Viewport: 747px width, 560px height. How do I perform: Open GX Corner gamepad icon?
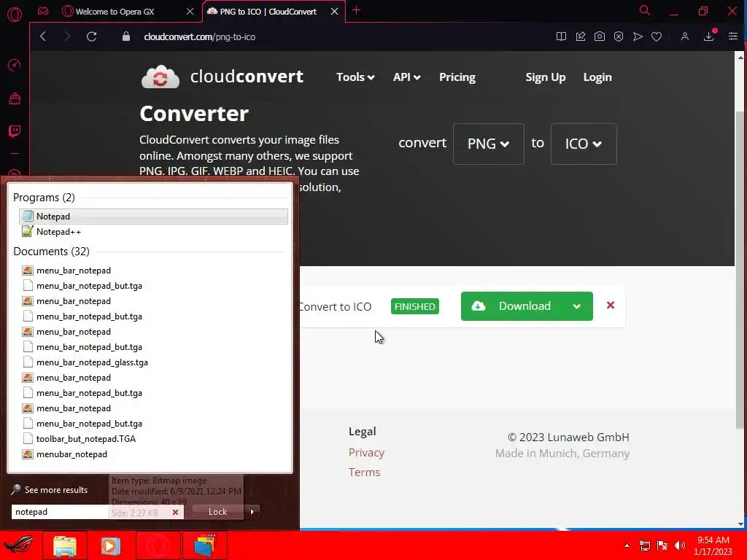pos(43,11)
